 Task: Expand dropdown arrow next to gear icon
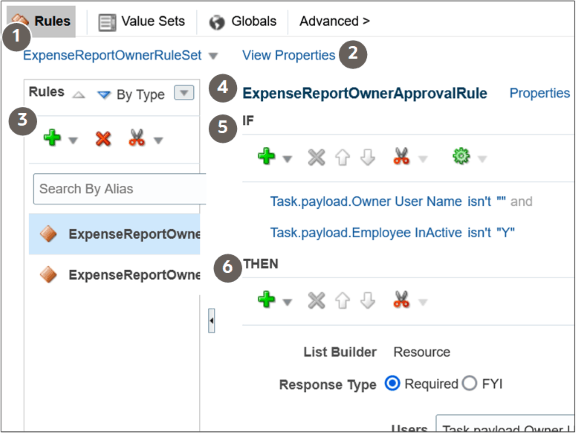click(482, 159)
